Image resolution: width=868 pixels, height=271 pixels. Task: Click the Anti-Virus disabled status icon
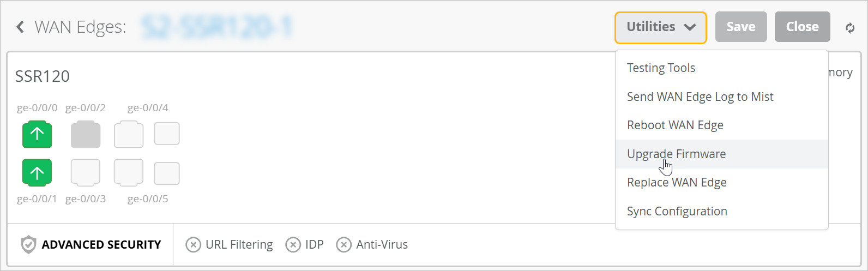click(343, 245)
